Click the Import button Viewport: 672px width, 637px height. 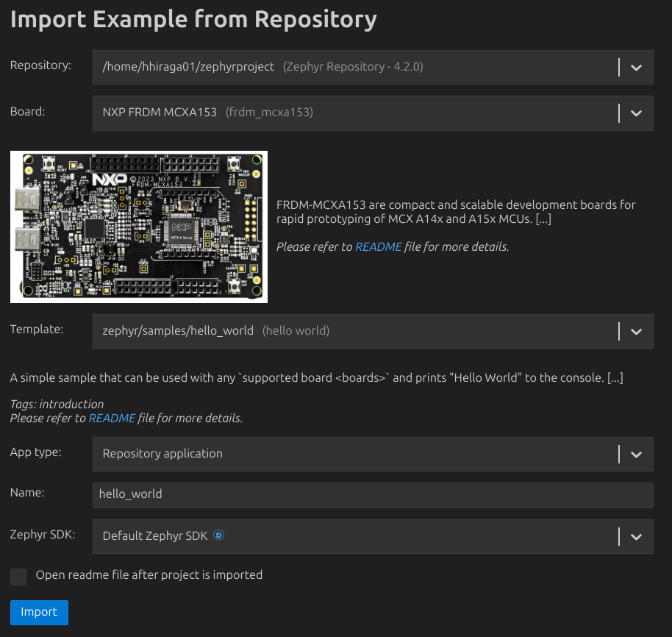coord(39,612)
